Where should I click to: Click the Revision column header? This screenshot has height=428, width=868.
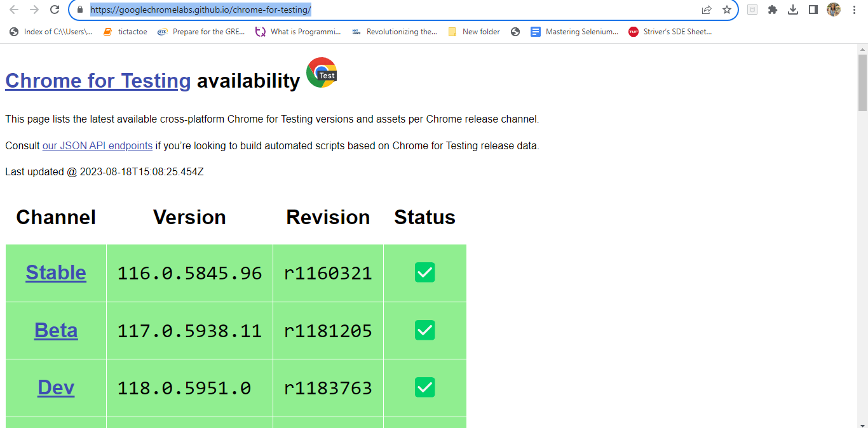[x=328, y=217]
